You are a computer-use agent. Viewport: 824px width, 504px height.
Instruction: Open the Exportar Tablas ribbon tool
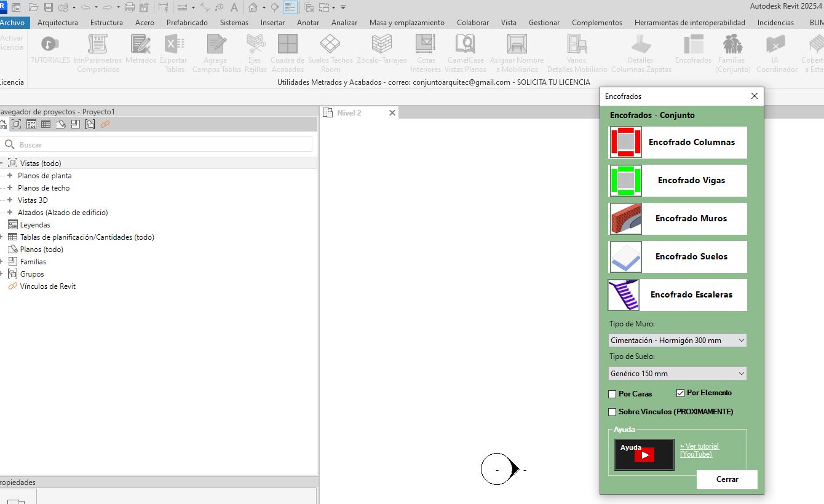[x=173, y=53]
